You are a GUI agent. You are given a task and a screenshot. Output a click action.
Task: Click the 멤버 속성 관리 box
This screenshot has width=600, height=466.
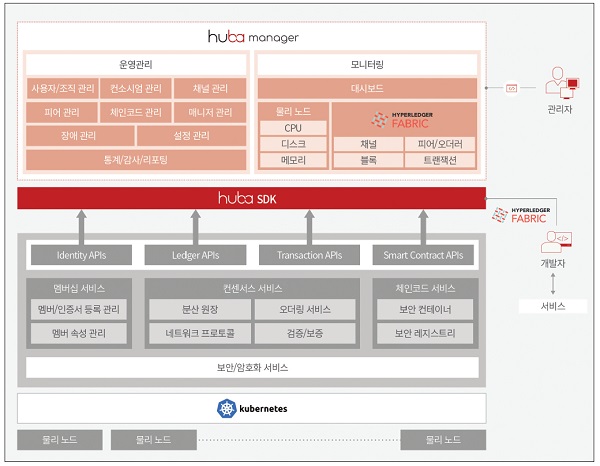[79, 333]
